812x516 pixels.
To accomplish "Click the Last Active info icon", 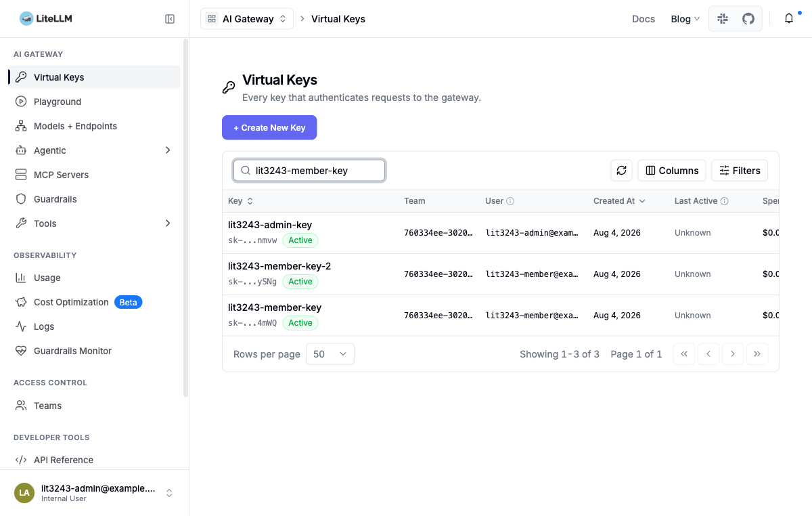I will click(724, 201).
